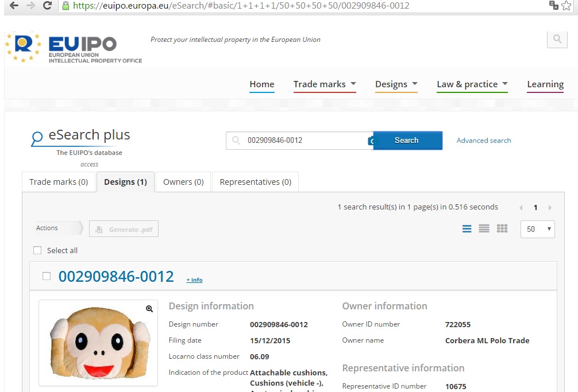Select the owner name Corbera ML Polo Trade
The width and height of the screenshot is (578, 392).
pyautogui.click(x=487, y=340)
